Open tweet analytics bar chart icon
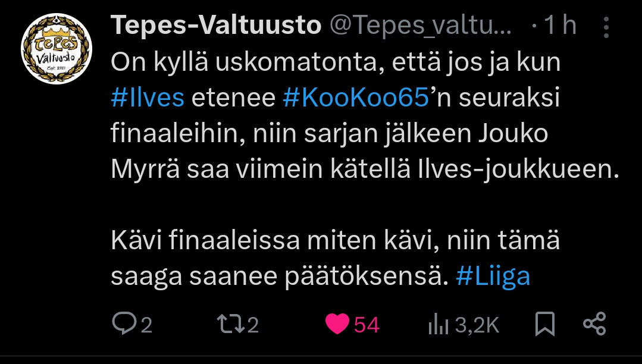 438,325
